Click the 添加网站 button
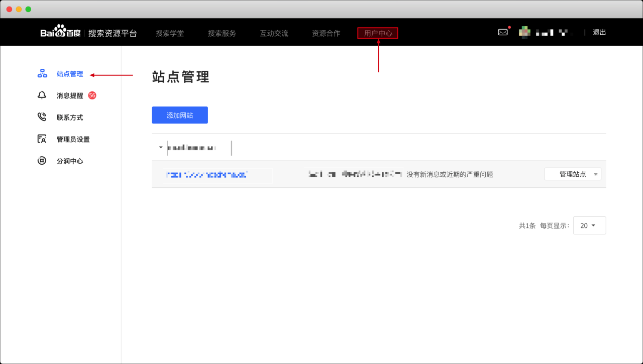Screen dimensions: 643x364 tap(179, 115)
